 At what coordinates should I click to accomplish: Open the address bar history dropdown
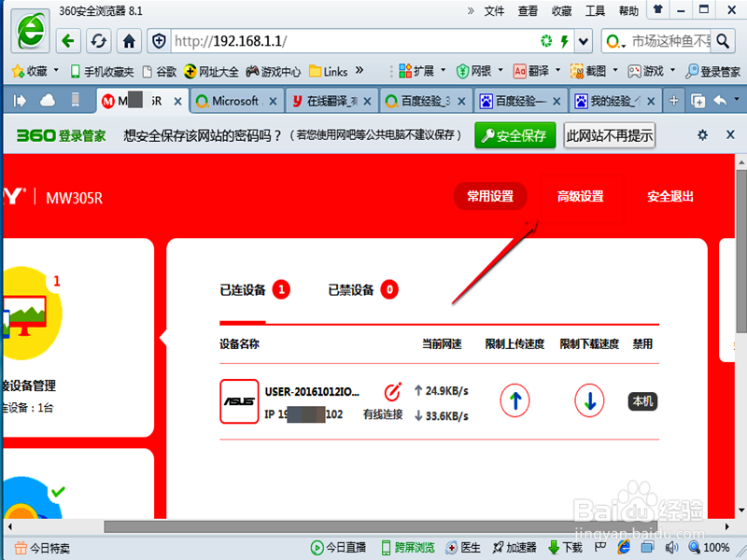point(583,41)
